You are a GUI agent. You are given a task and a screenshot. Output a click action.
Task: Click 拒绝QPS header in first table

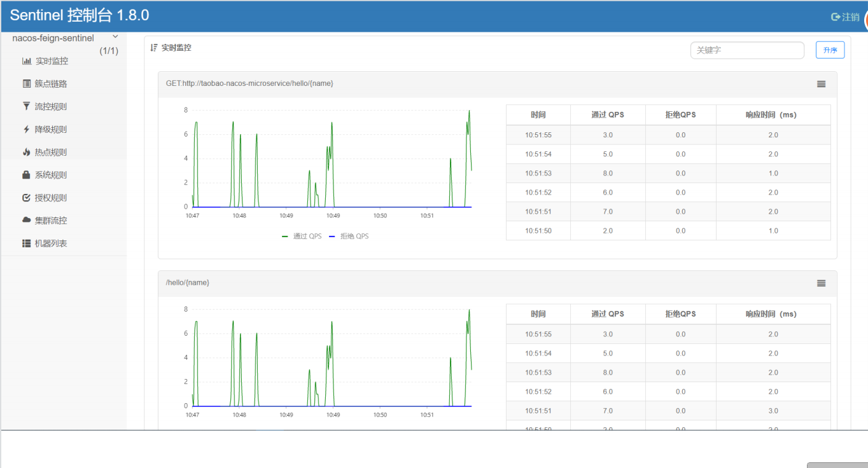pyautogui.click(x=680, y=115)
